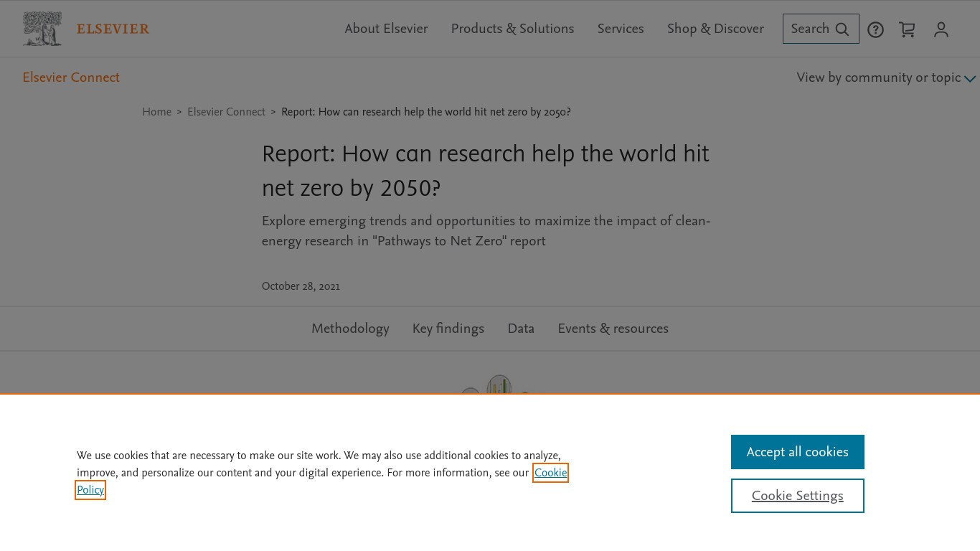Open Shop & Discover menu

coord(715,29)
